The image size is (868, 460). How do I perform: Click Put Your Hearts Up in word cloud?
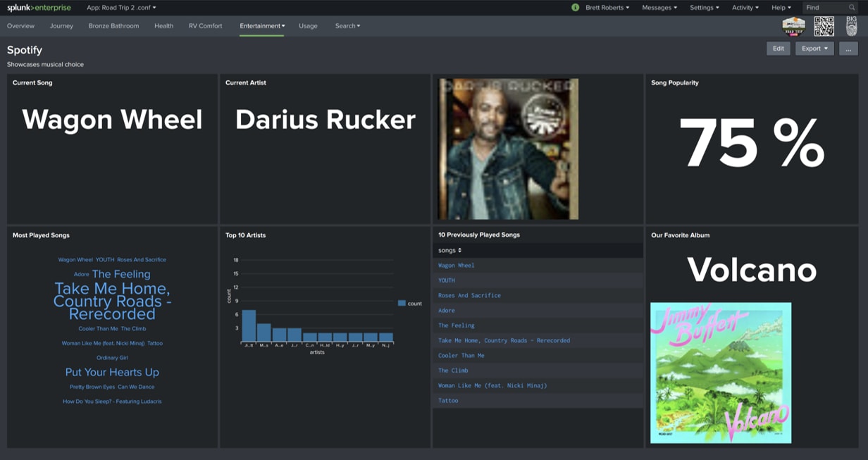coord(112,372)
